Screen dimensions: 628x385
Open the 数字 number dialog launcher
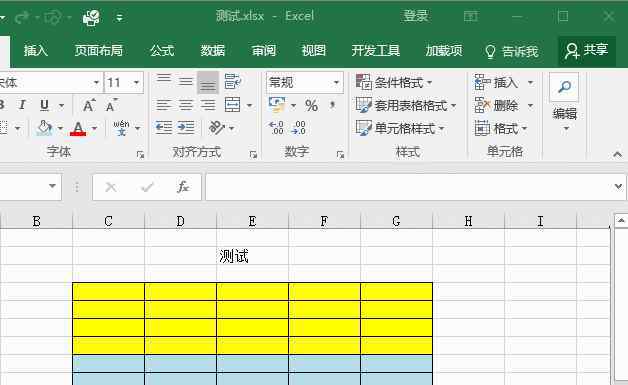click(340, 154)
